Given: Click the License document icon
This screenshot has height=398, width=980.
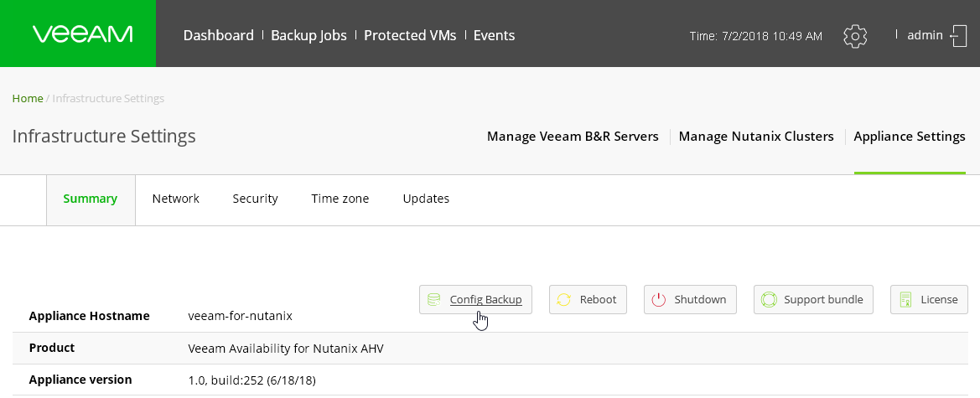Looking at the screenshot, I should (x=905, y=299).
